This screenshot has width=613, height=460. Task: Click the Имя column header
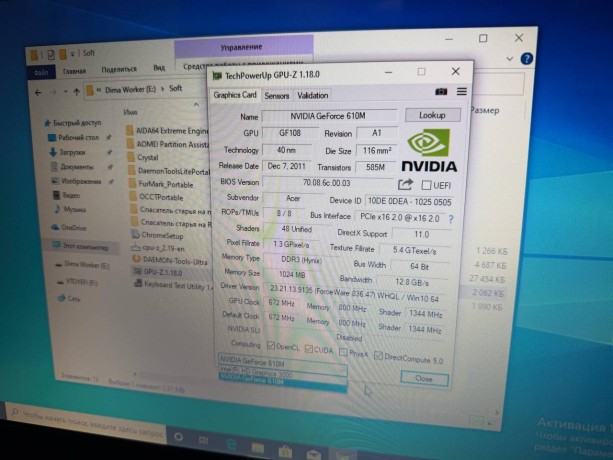pyautogui.click(x=130, y=112)
